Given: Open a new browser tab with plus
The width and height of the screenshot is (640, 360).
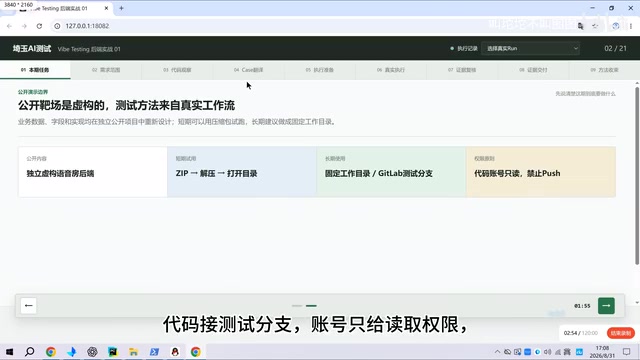Looking at the screenshot, I should point(121,8).
